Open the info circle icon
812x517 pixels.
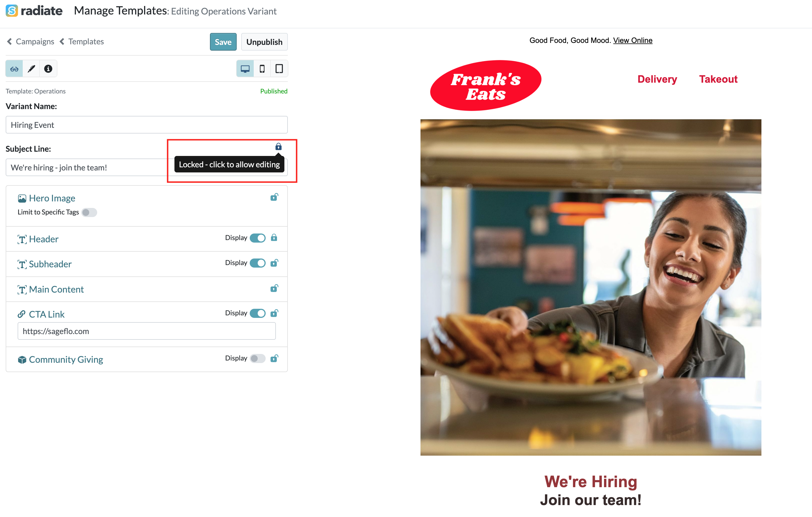point(48,69)
